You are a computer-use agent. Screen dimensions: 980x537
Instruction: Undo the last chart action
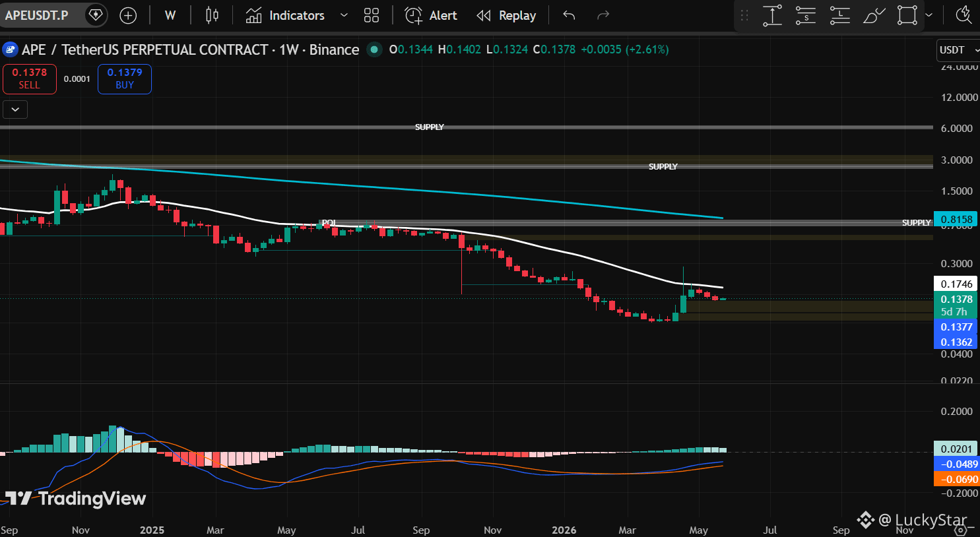click(569, 15)
